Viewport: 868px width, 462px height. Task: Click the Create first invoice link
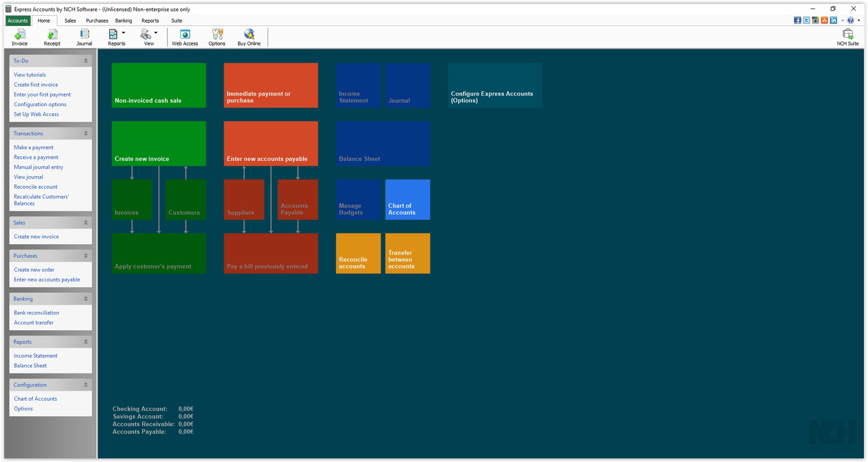(36, 85)
